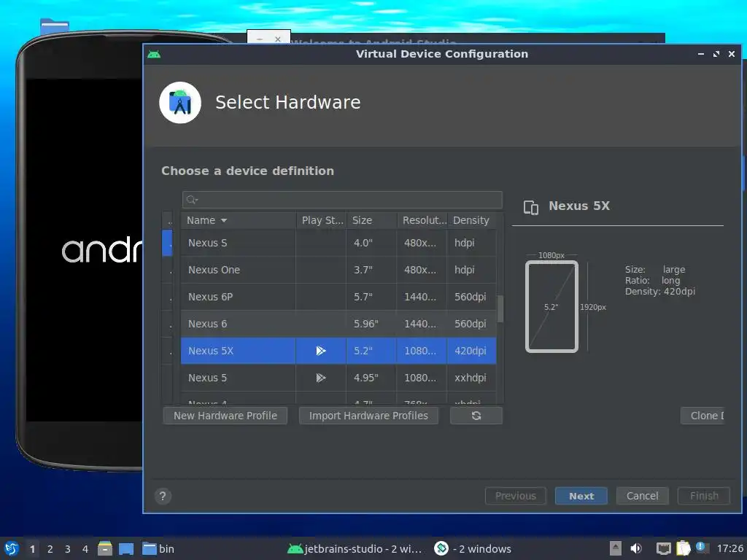Select the highlighted category tab on left
747x560 pixels.
coord(167,243)
